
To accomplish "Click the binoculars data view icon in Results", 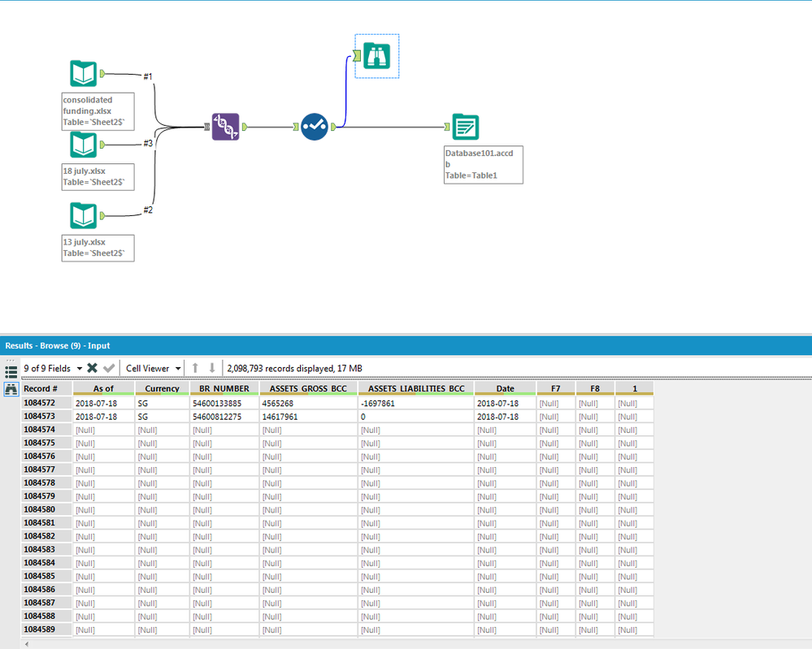I will 11,389.
